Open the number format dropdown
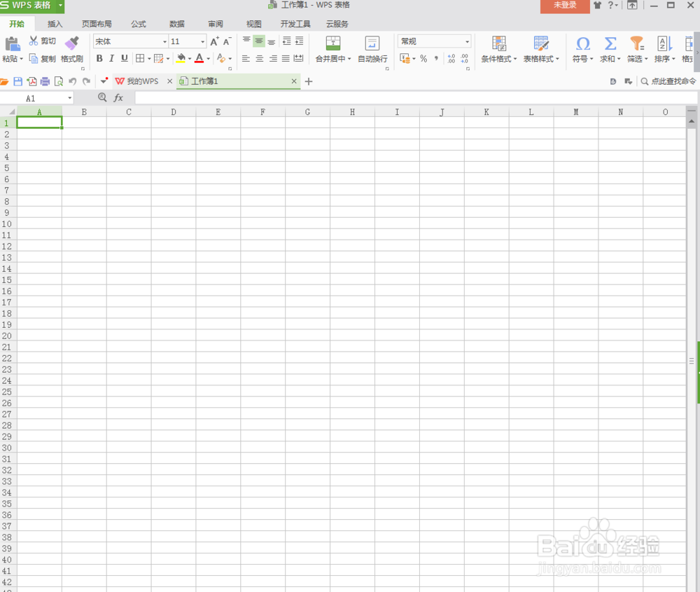Screen dimensions: 700x592 tap(467, 41)
